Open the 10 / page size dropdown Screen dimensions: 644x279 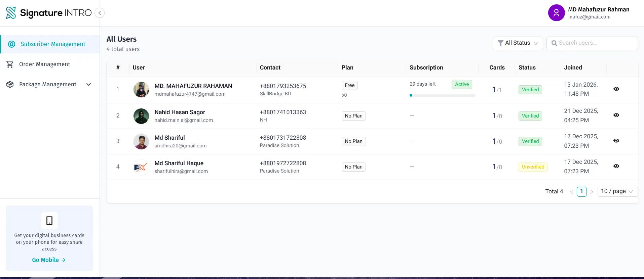tap(617, 191)
